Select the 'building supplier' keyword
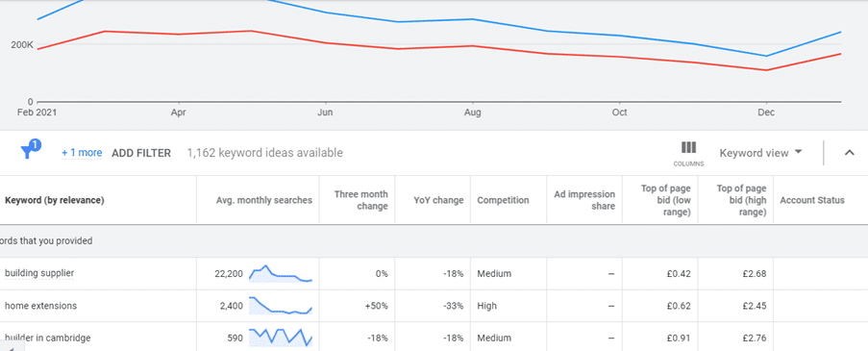 [x=39, y=273]
